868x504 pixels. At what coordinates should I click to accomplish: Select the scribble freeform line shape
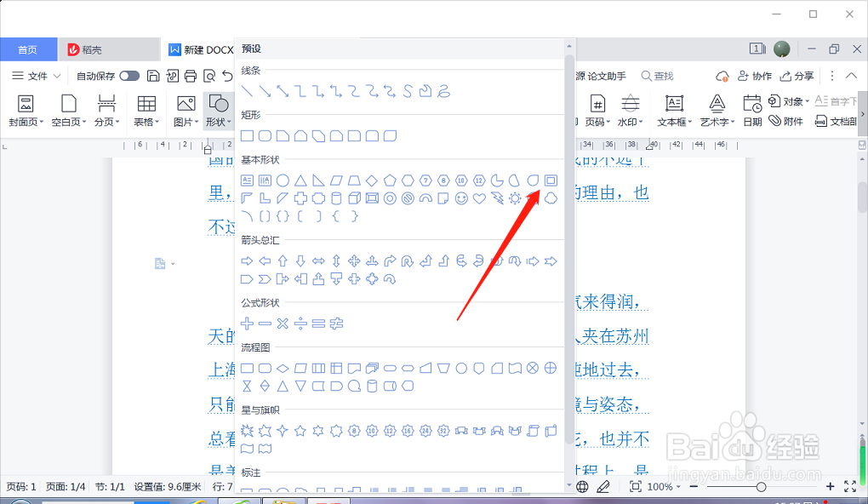click(443, 91)
